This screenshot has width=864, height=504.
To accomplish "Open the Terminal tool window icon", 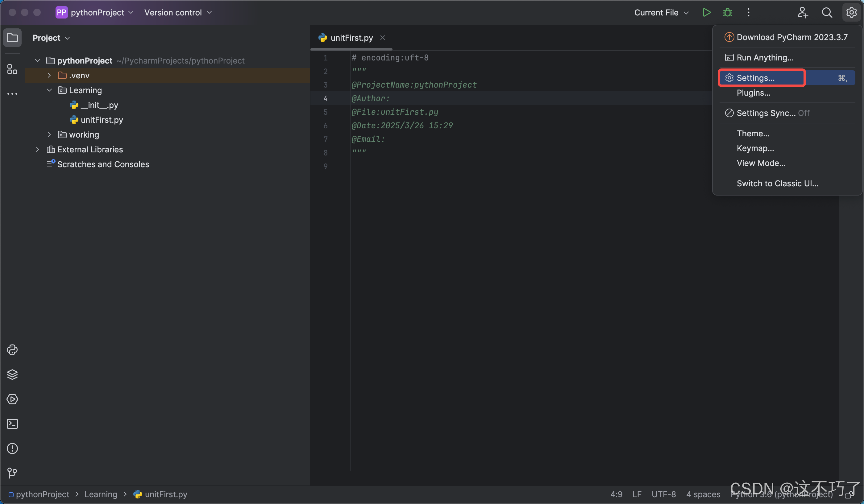I will pyautogui.click(x=12, y=423).
